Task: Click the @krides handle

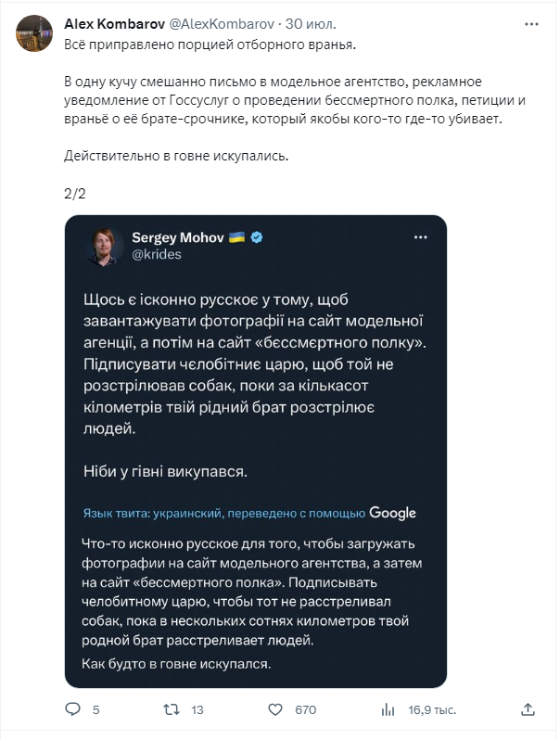Action: [x=157, y=253]
